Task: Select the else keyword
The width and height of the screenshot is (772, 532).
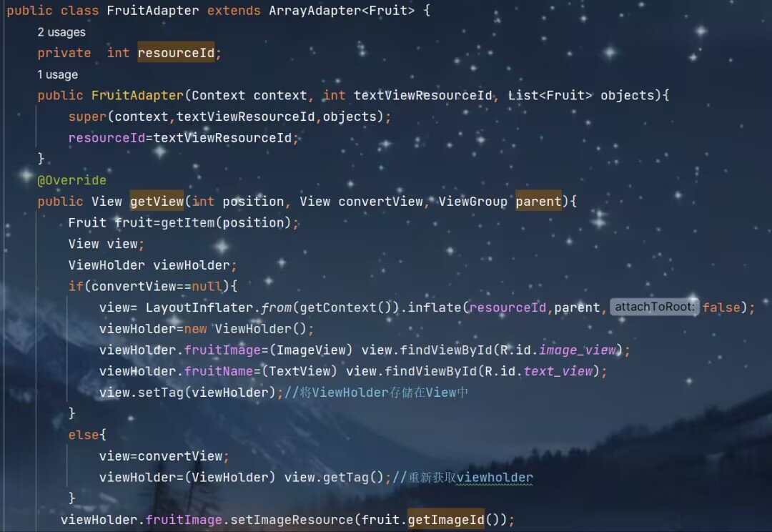Action: [84, 435]
